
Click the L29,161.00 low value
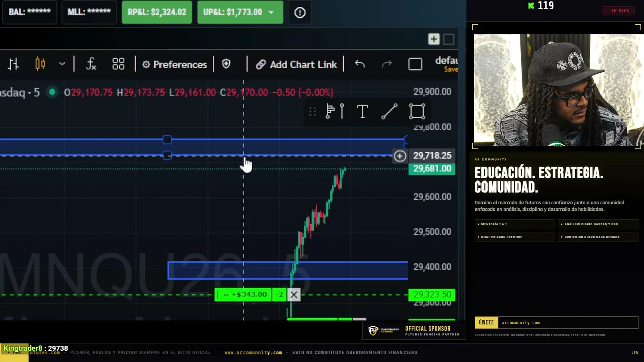click(192, 93)
